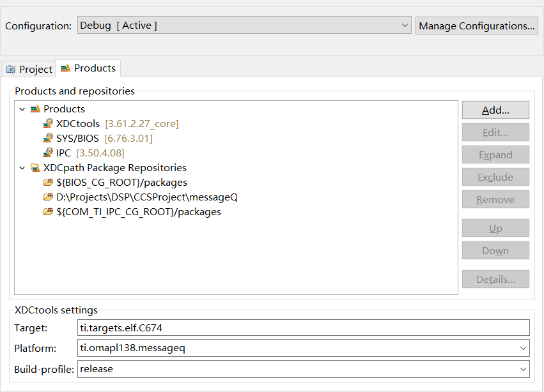
Task: Click the Target text field
Action: point(304,328)
